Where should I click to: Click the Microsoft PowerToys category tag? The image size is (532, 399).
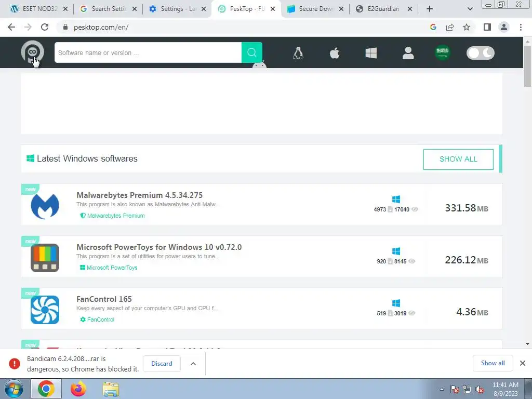[x=109, y=268]
